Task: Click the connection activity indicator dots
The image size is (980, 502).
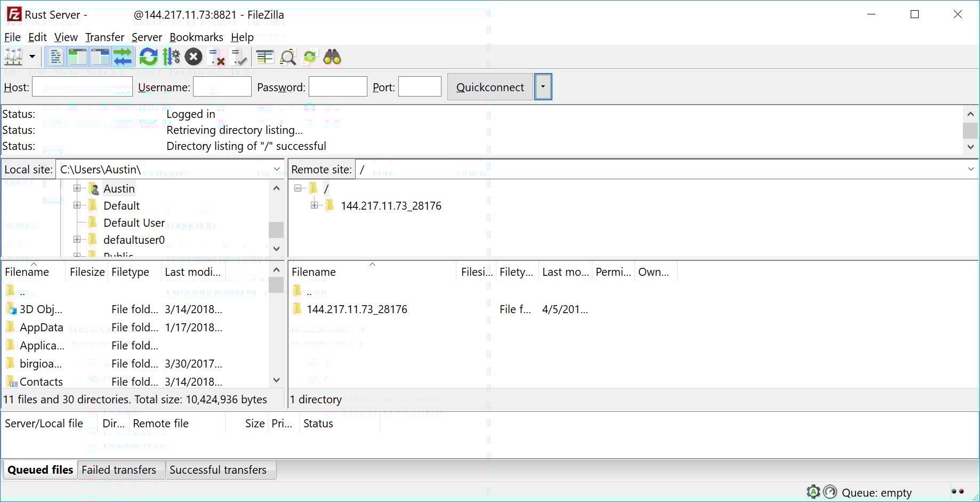Action: [x=958, y=491]
